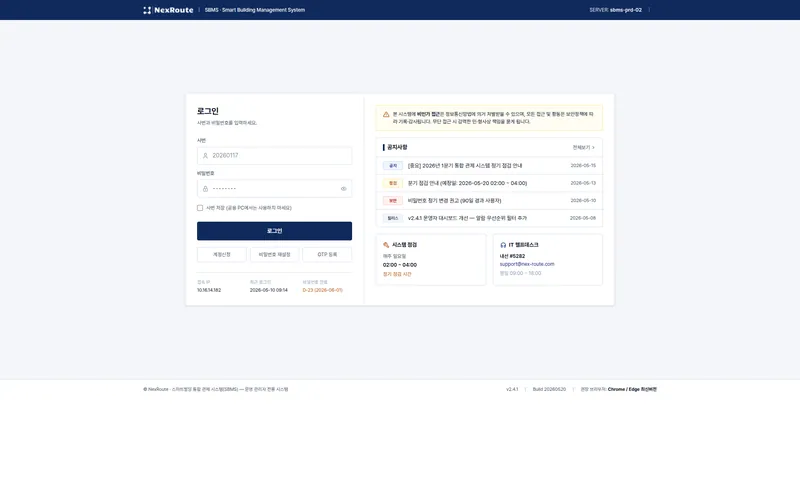Show password with the eye icon
Screen dimensions: 800x500
(343, 189)
